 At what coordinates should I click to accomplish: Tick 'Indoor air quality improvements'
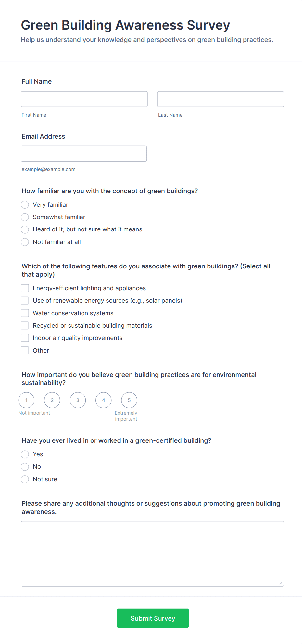(25, 338)
